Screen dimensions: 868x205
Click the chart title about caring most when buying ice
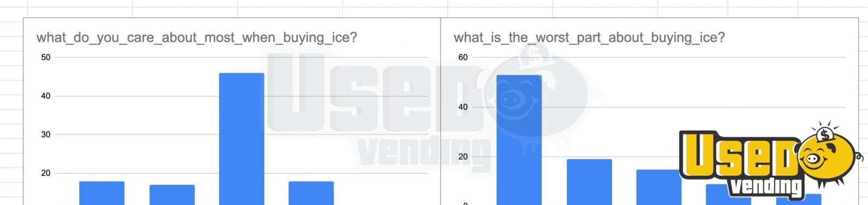tap(197, 37)
